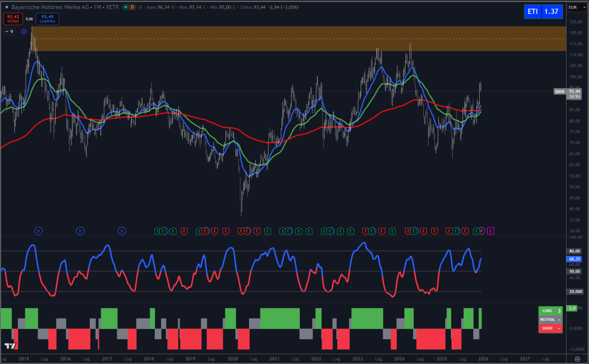Screen dimensions: 589x364
Task: Click the orange D delayed-data badge
Action: [132, 7]
